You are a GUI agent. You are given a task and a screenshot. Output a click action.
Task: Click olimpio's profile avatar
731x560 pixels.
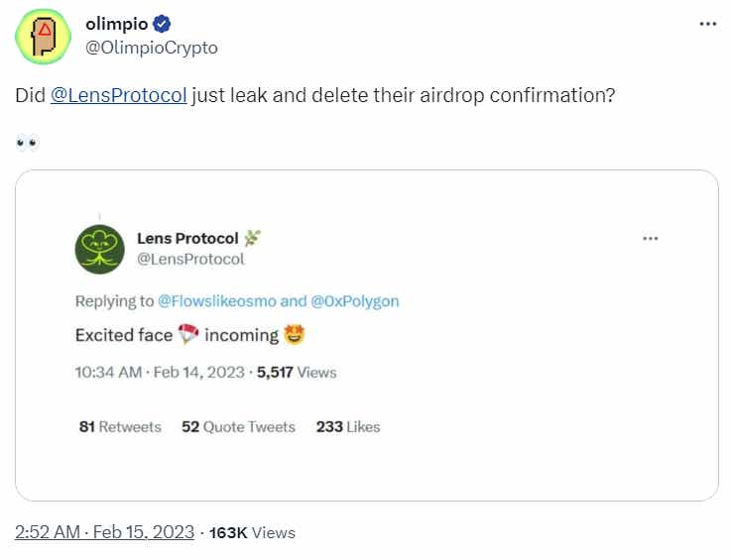pos(43,36)
